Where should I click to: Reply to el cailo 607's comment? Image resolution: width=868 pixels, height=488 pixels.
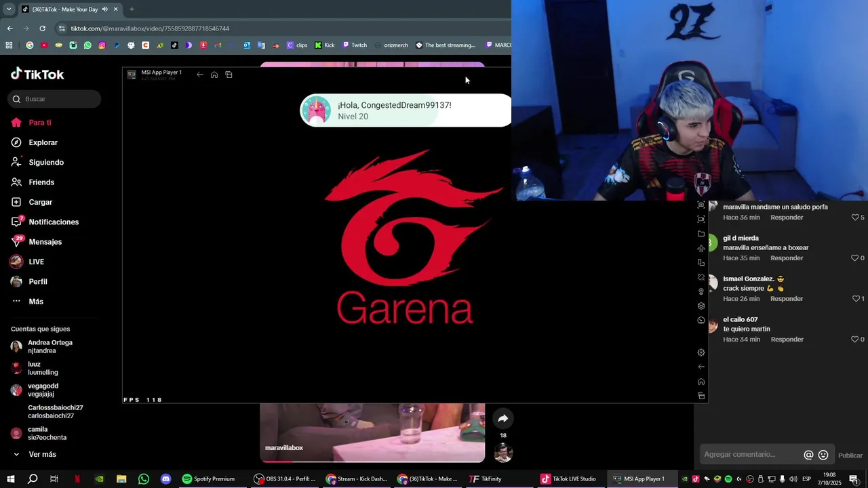[787, 340]
